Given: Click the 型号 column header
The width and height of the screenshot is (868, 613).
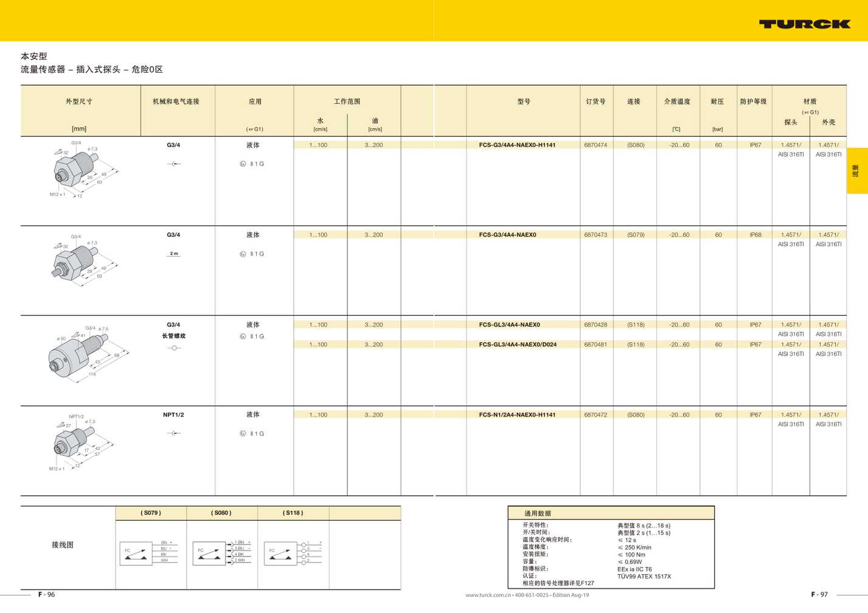Looking at the screenshot, I should pyautogui.click(x=524, y=101).
